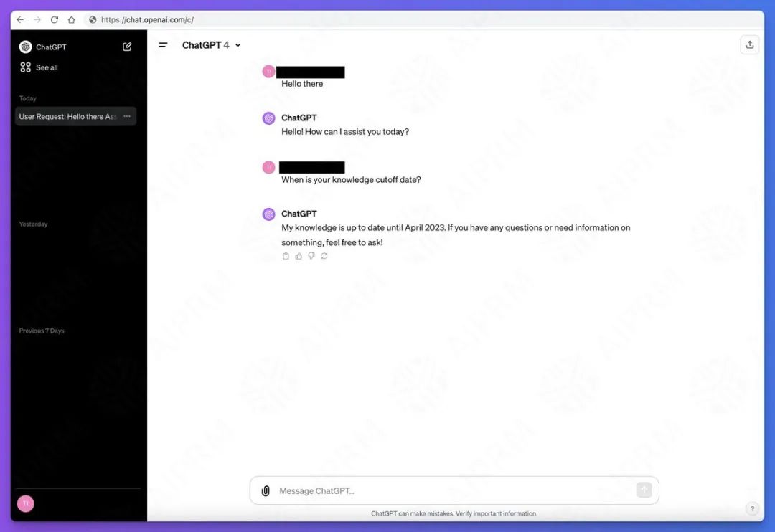This screenshot has height=532, width=775.
Task: Give a thumbs up to the response
Action: (299, 256)
